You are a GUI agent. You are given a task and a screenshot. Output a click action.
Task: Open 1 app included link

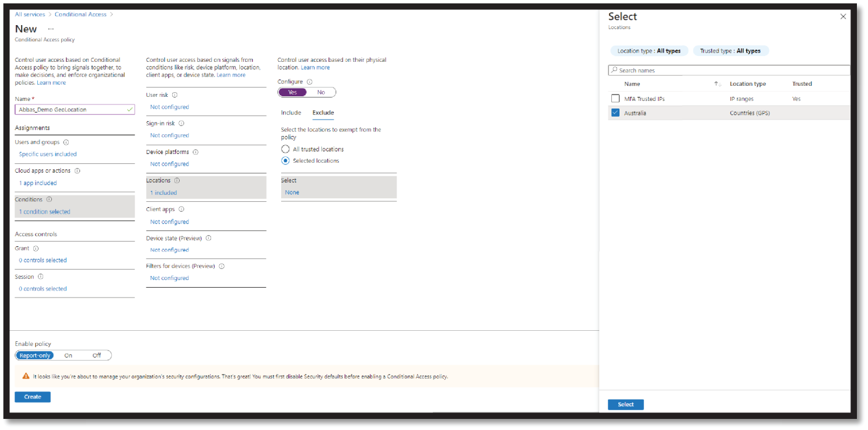pos(38,183)
